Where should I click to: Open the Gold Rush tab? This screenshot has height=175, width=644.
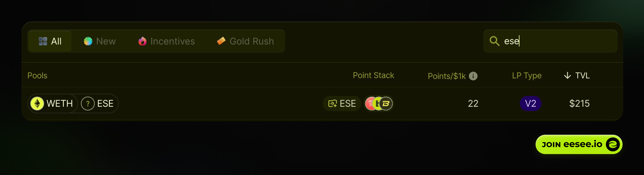(245, 41)
